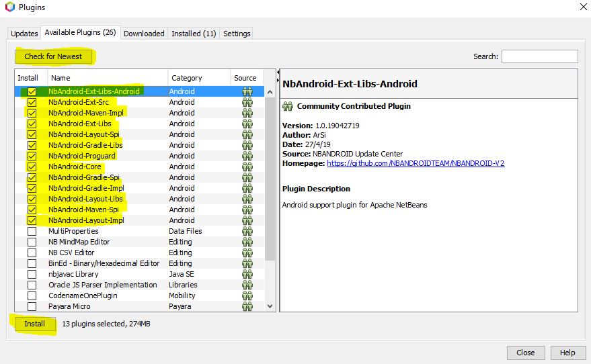
Task: Click source icon in NbAndroid-Core row
Action: pos(247,167)
